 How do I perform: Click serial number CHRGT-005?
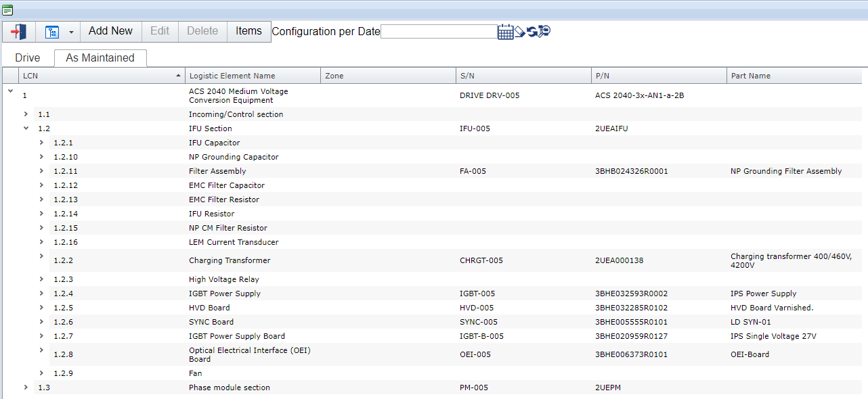[481, 260]
